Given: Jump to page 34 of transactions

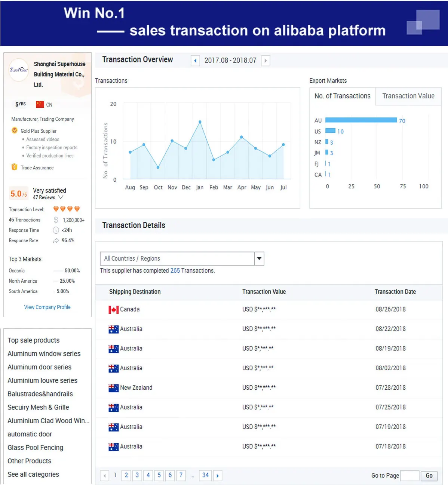Looking at the screenshot, I should 205,475.
